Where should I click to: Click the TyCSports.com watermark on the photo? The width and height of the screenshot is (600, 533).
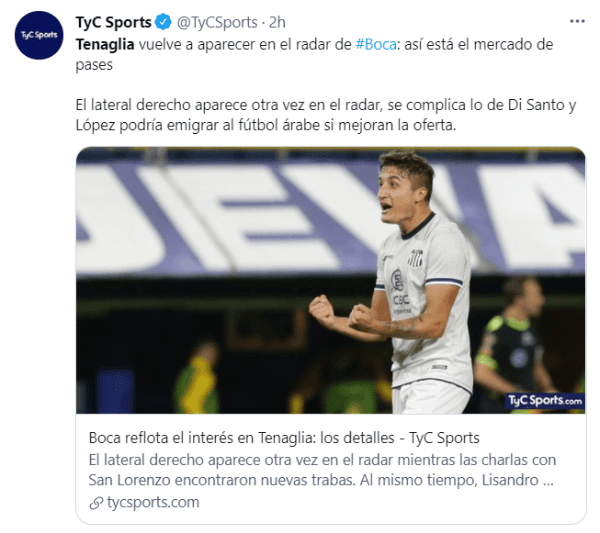[x=545, y=401]
